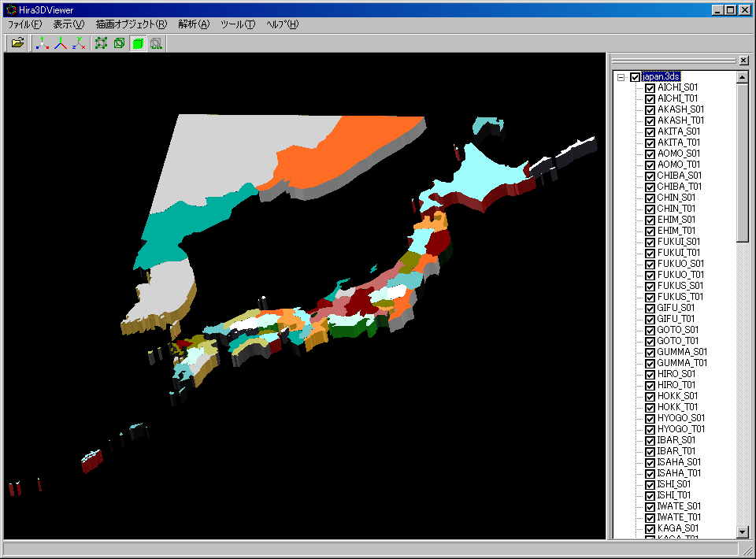Click the Hira3DViewer title bar app icon
Screen dimensions: 756x559
point(10,9)
